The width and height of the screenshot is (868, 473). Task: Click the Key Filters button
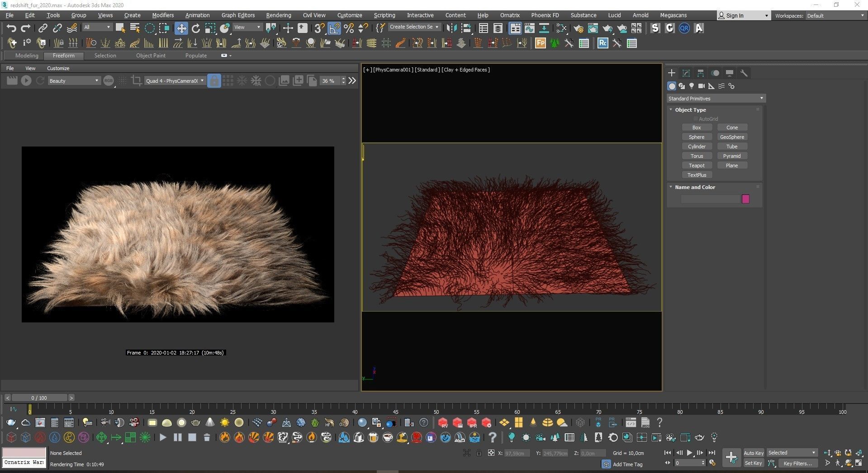tap(797, 463)
